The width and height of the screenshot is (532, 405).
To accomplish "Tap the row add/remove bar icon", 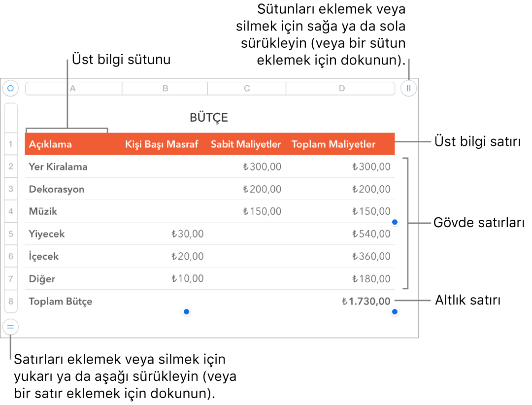I will 10,326.
